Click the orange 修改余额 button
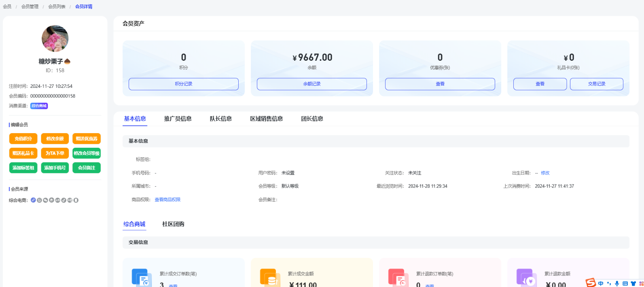 (x=55, y=138)
